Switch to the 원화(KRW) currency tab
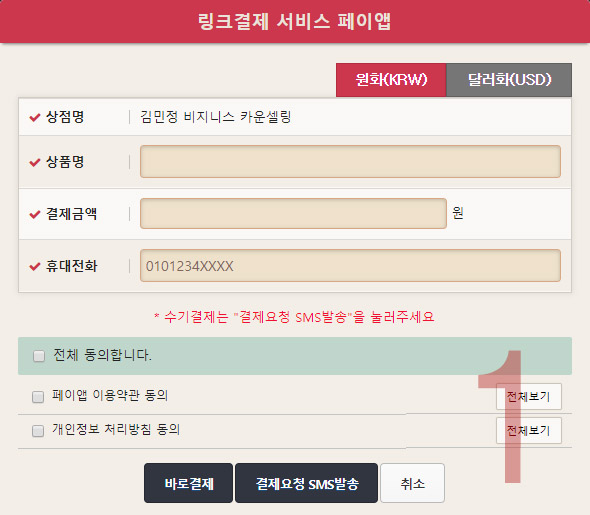 click(x=391, y=80)
